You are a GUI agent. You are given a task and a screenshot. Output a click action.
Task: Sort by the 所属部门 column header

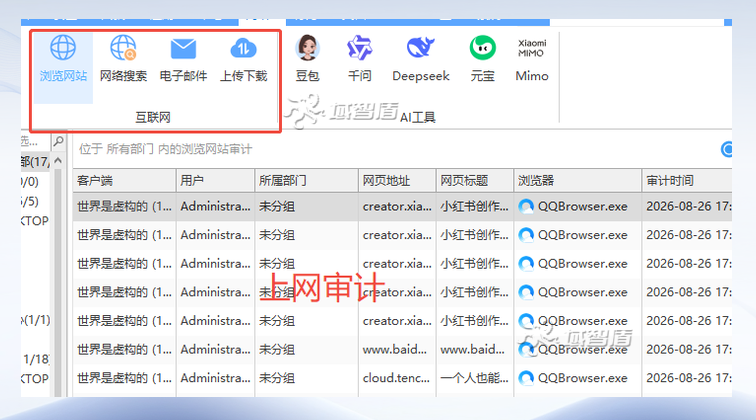pyautogui.click(x=306, y=181)
